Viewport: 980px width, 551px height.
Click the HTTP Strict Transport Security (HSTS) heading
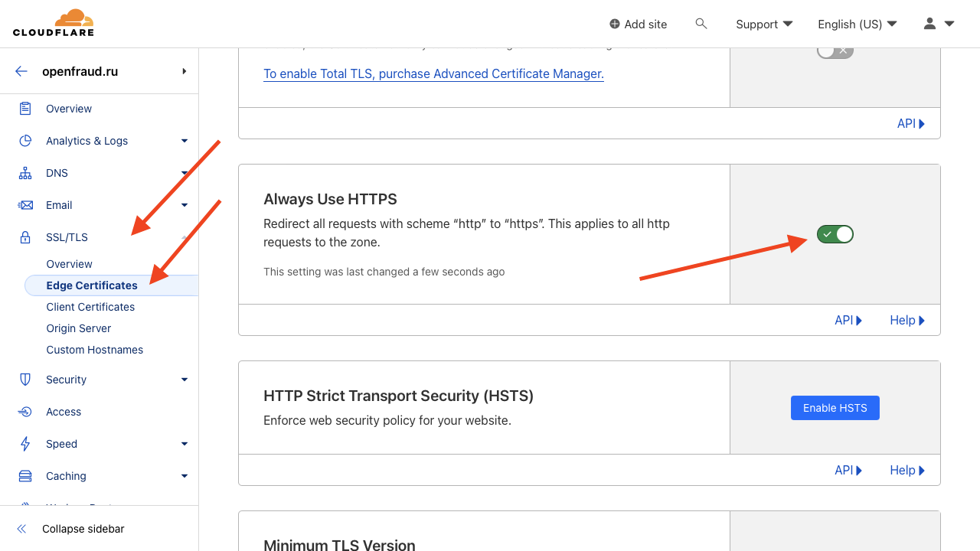398,396
